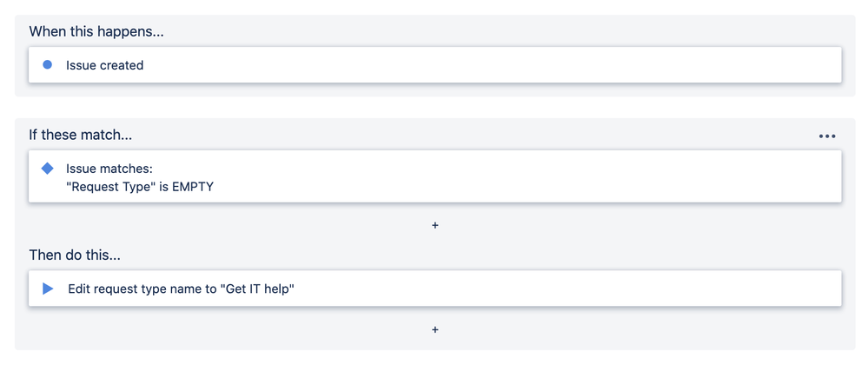Open the Issue created trigger card

(x=435, y=65)
